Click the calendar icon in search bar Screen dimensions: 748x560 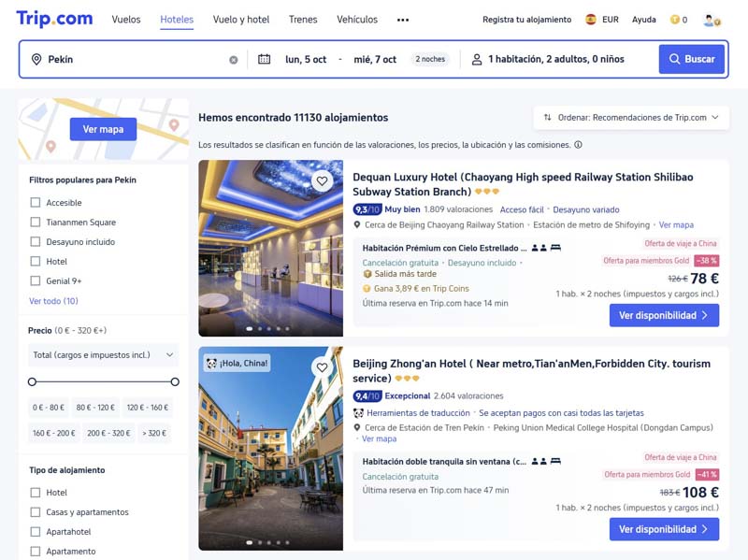[264, 59]
